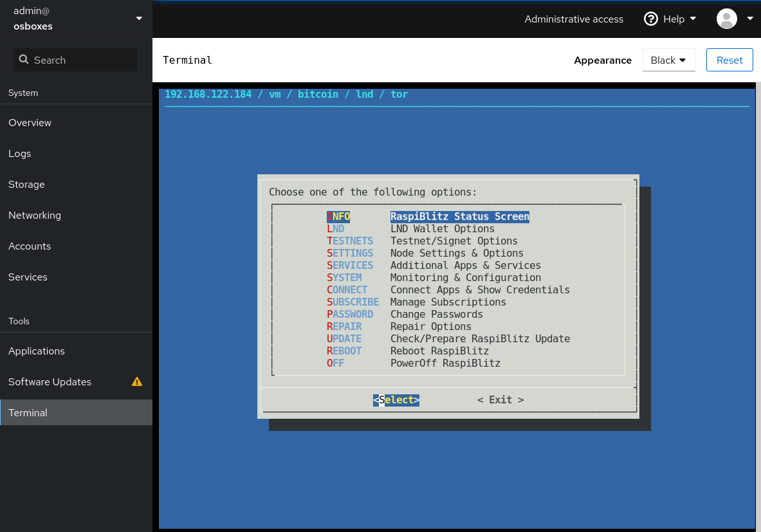The image size is (761, 532).
Task: Click the search magnifier icon
Action: click(x=23, y=60)
